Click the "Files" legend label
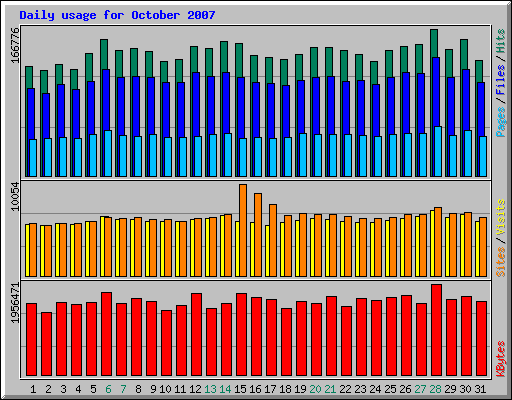 click(501, 80)
